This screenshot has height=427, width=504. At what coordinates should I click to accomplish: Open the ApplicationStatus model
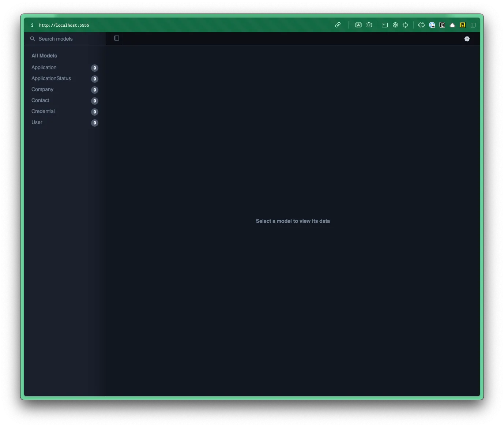(x=51, y=78)
